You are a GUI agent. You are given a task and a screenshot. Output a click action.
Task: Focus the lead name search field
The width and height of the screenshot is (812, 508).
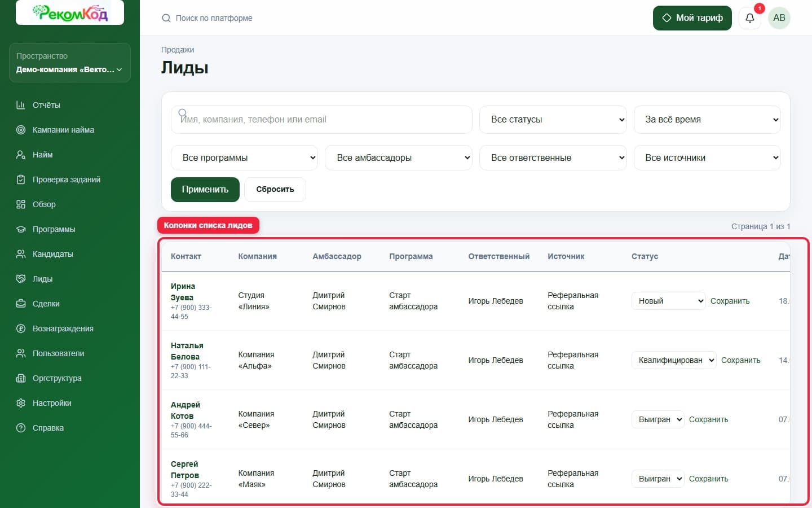[x=321, y=120]
